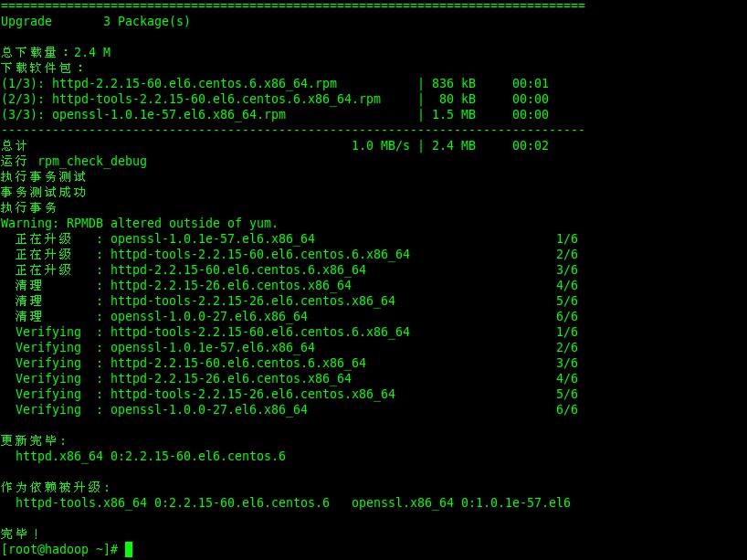Click the Verifying line for openssl-1.0.0-27.el6.x86_64
The width and height of the screenshot is (747, 560).
tap(296, 409)
